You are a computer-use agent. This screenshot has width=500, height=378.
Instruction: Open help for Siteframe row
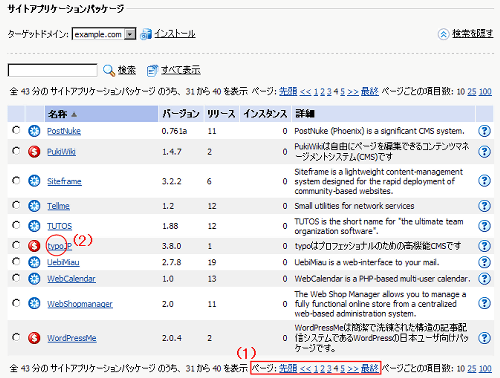(x=484, y=181)
